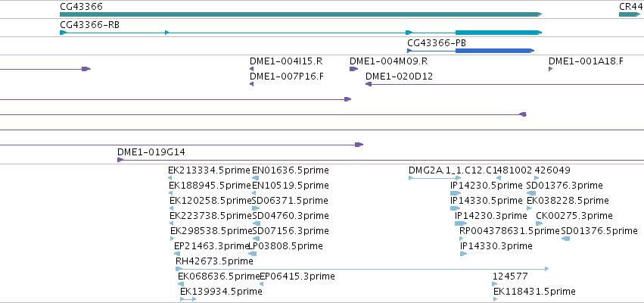The width and height of the screenshot is (644, 303).
Task: Select the IP14330.3prime EST label
Action: (x=496, y=246)
